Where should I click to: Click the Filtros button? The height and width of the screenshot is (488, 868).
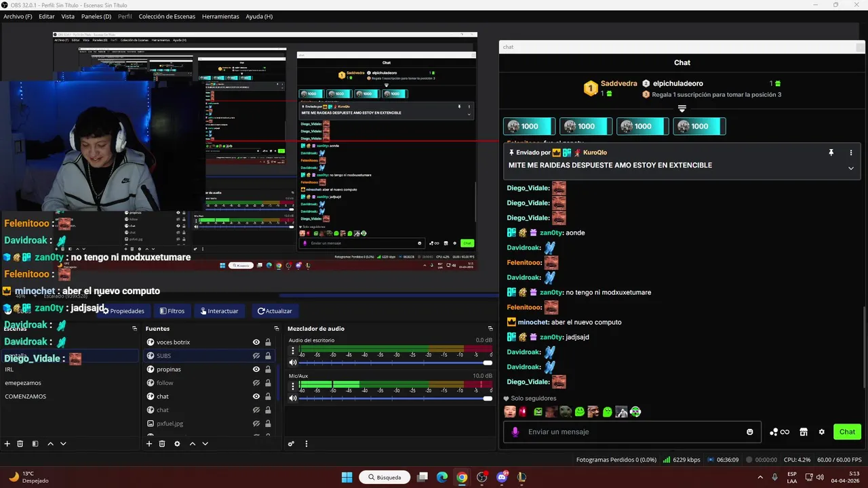coord(172,311)
